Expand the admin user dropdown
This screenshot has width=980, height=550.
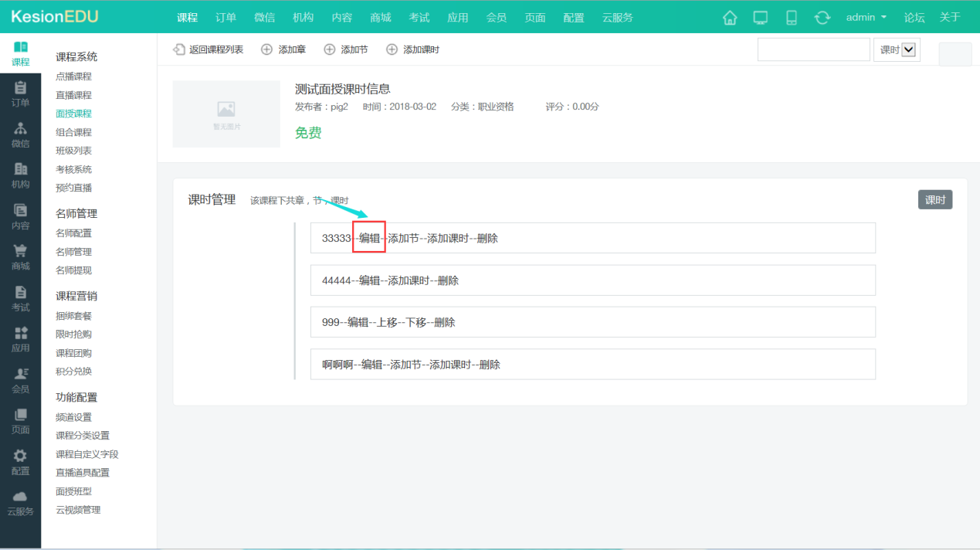(866, 18)
